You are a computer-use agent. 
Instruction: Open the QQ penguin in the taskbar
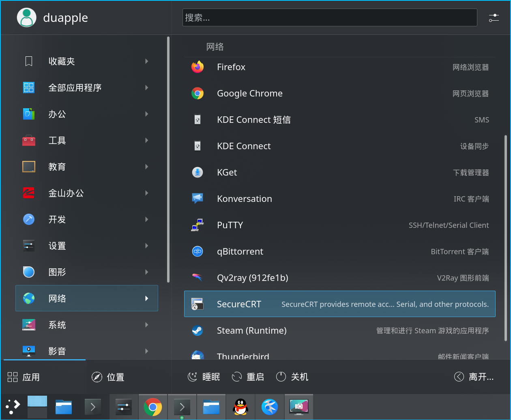pos(240,407)
